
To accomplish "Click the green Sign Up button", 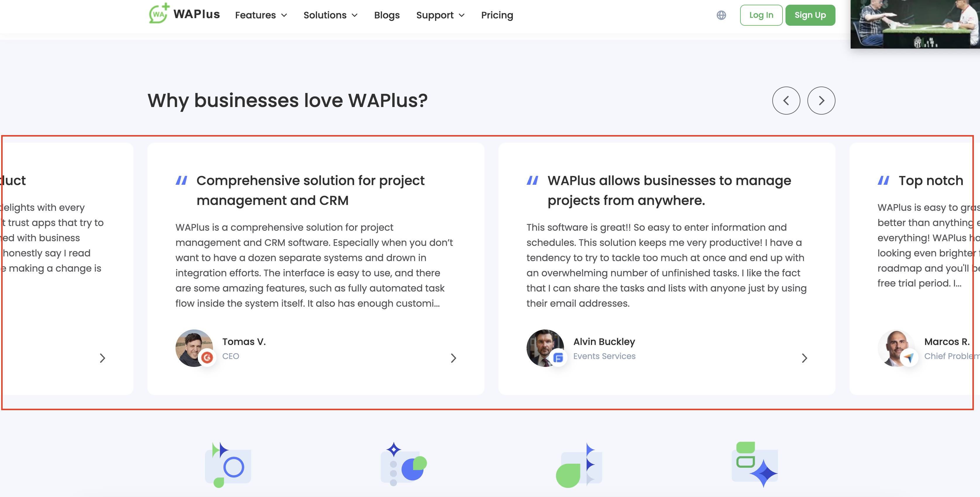I will tap(810, 15).
